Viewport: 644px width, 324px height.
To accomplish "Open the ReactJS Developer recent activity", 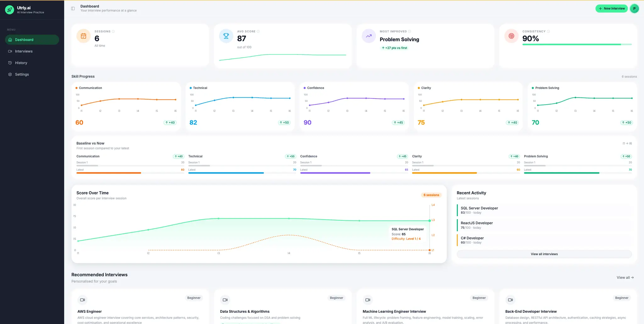I will point(544,225).
